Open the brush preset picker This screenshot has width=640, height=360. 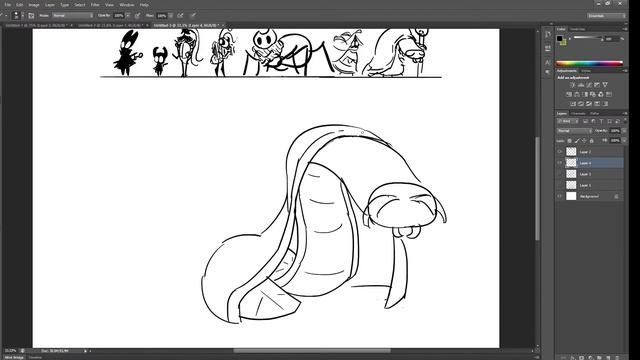point(17,16)
